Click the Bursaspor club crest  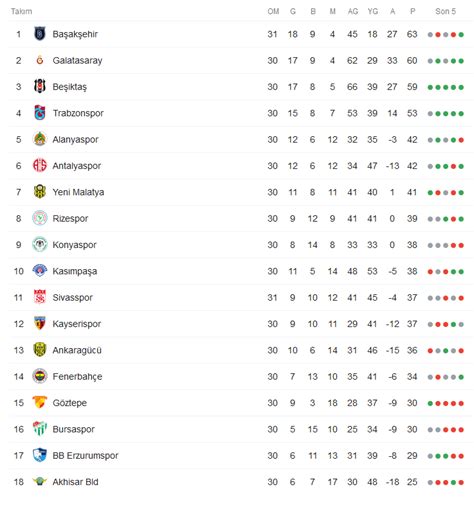tap(40, 429)
